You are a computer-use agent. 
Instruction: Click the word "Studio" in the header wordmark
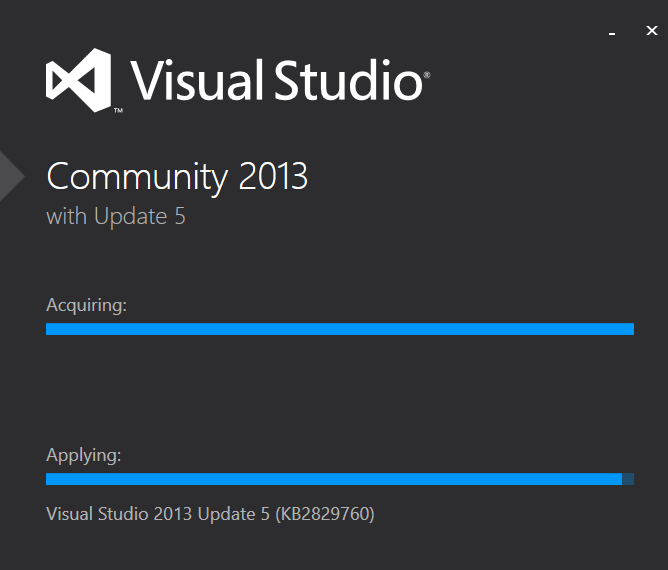tap(348, 80)
